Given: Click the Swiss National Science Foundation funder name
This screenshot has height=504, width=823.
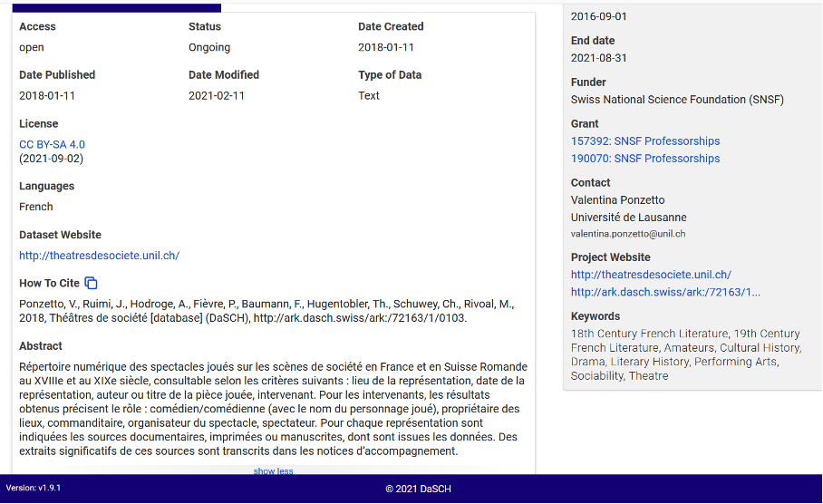Looking at the screenshot, I should 676,100.
